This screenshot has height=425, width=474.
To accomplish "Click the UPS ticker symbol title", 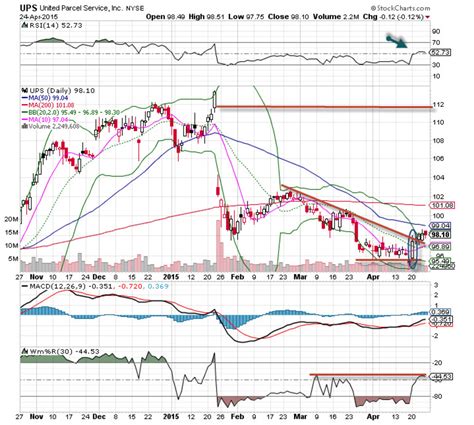I will [29, 8].
